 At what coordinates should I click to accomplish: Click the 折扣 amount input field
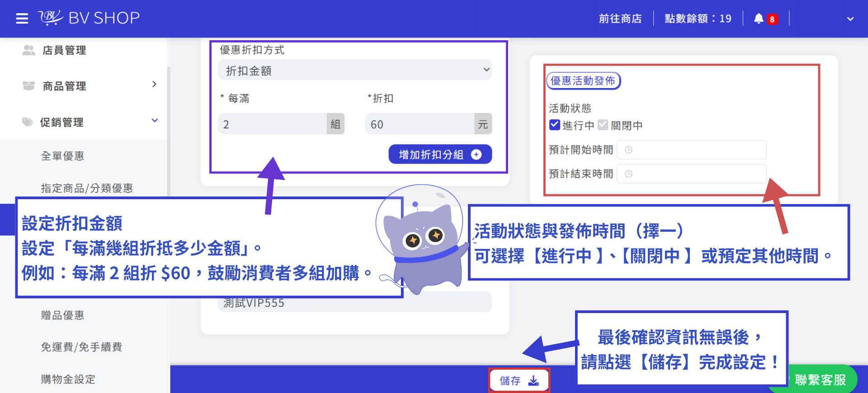coord(420,124)
